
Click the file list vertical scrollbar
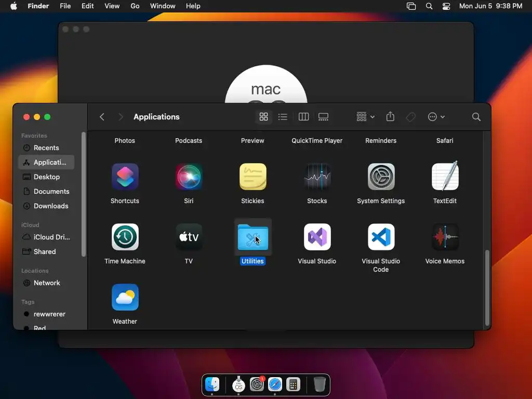tap(487, 288)
